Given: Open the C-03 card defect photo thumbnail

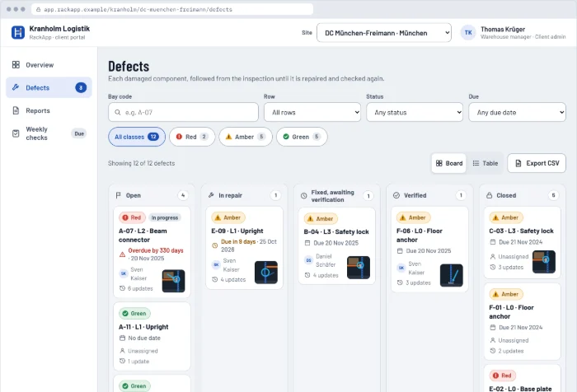Looking at the screenshot, I should pyautogui.click(x=544, y=262).
